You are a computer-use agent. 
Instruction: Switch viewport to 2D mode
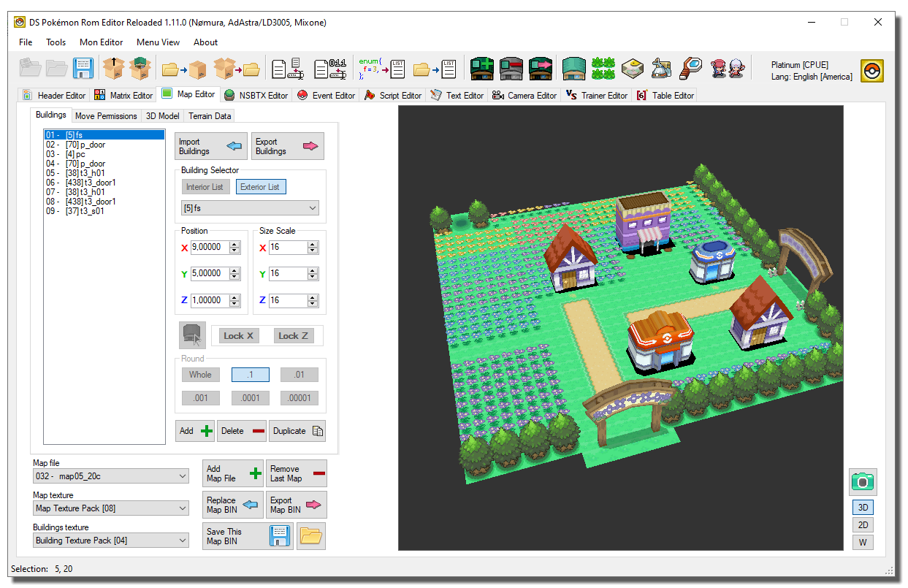pyautogui.click(x=863, y=524)
